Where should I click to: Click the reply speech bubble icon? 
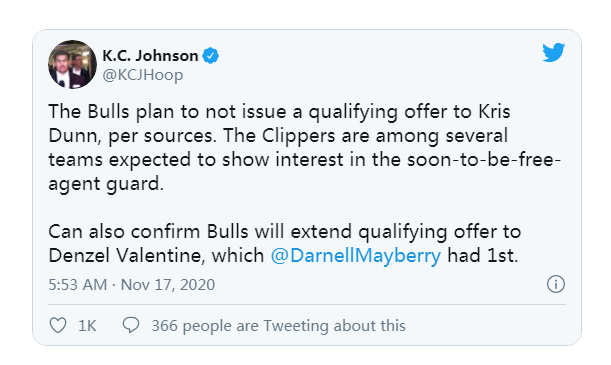[x=131, y=325]
